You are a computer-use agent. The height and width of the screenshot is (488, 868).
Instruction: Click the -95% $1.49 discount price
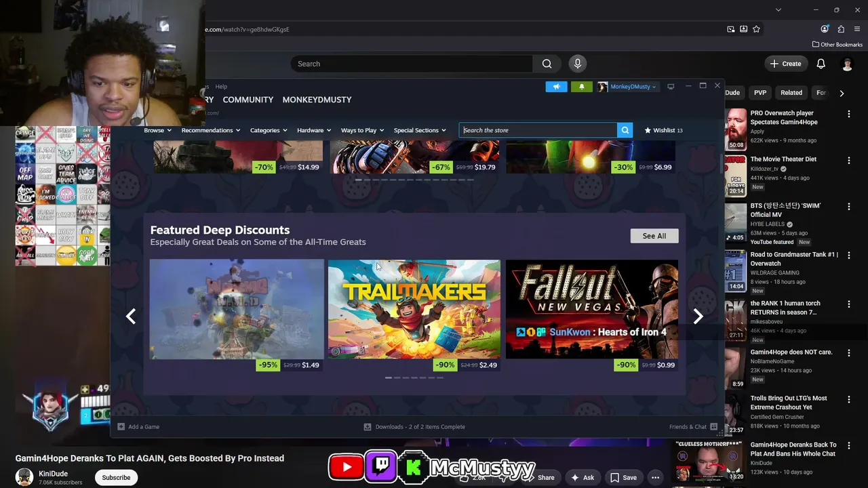pos(289,365)
